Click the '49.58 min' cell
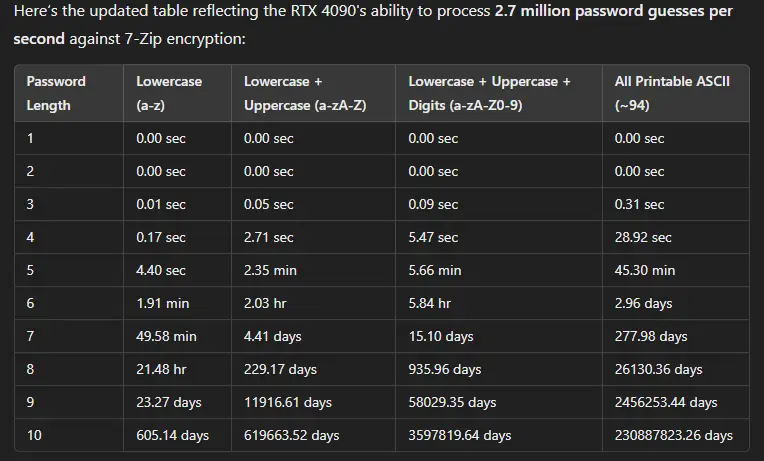The height and width of the screenshot is (461, 764). [x=166, y=336]
